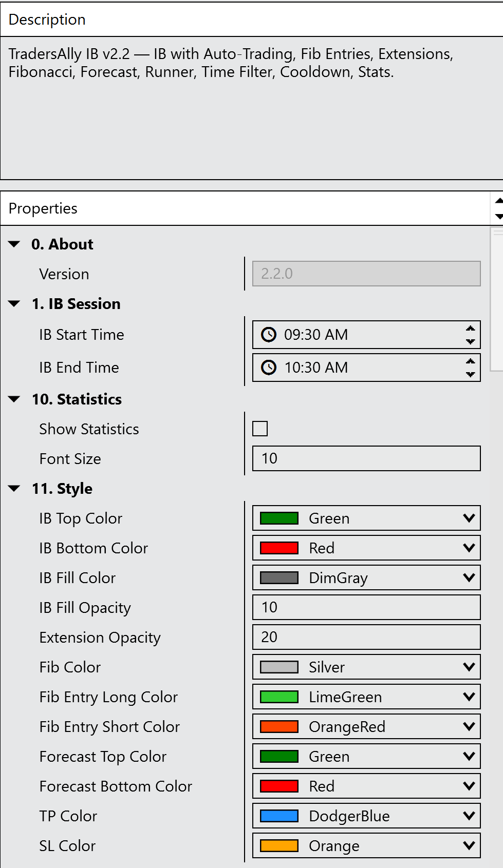This screenshot has height=868, width=503.
Task: Open the TP Color DodgerBlue dropdown
Action: 469,816
